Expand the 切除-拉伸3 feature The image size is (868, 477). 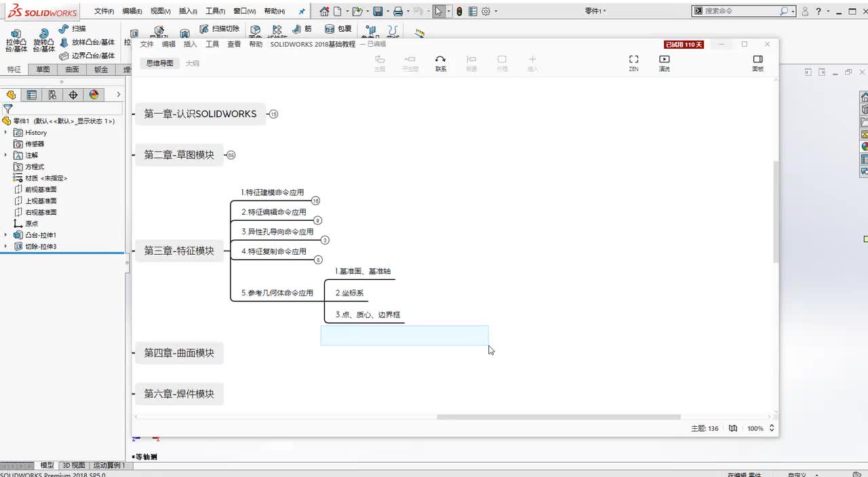5,247
